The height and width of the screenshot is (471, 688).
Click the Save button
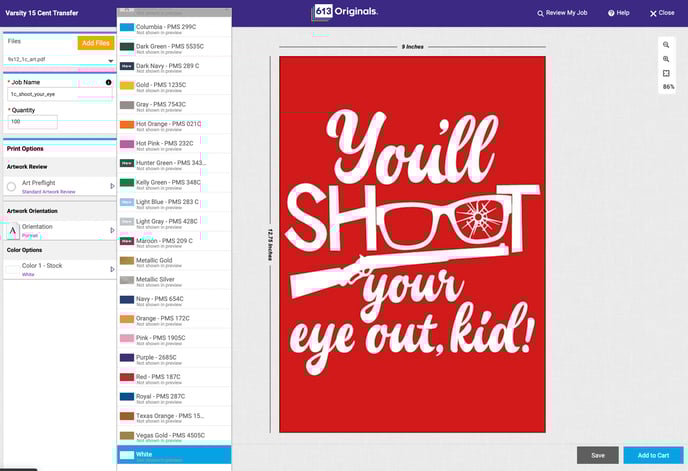[598, 455]
